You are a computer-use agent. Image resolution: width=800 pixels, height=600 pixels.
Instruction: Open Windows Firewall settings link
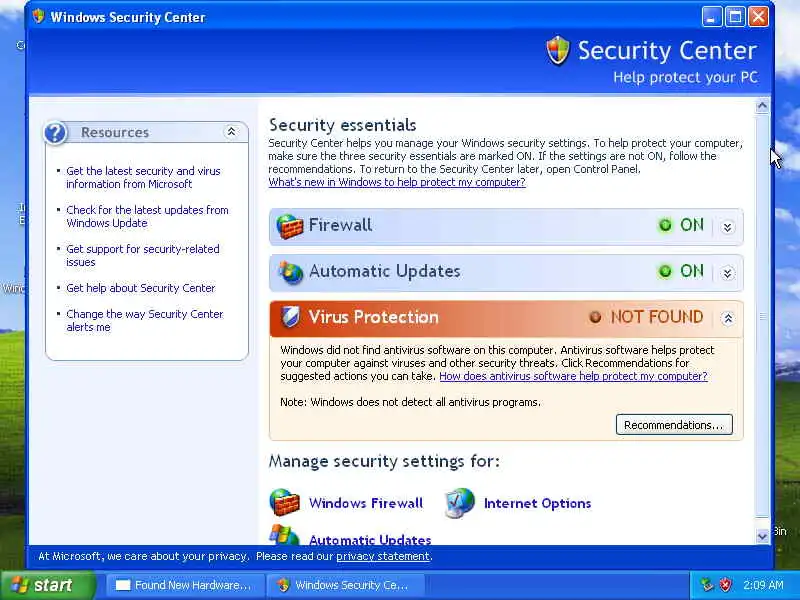[x=366, y=503]
